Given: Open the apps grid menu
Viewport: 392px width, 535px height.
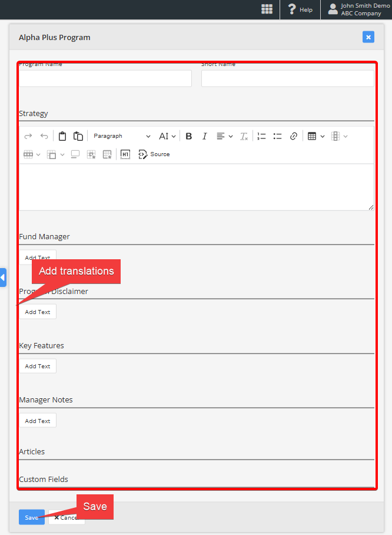Looking at the screenshot, I should [x=267, y=9].
